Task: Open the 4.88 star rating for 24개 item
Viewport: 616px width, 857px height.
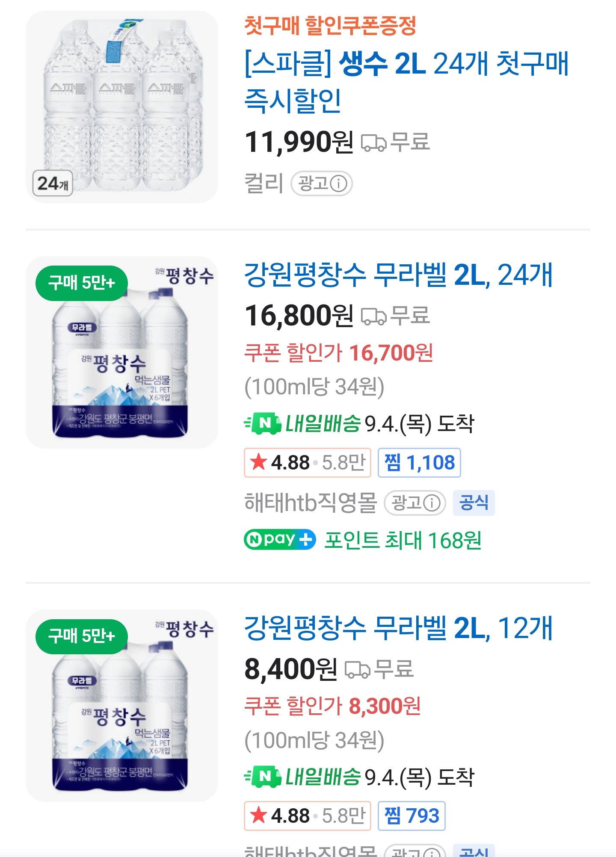Action: pyautogui.click(x=307, y=463)
